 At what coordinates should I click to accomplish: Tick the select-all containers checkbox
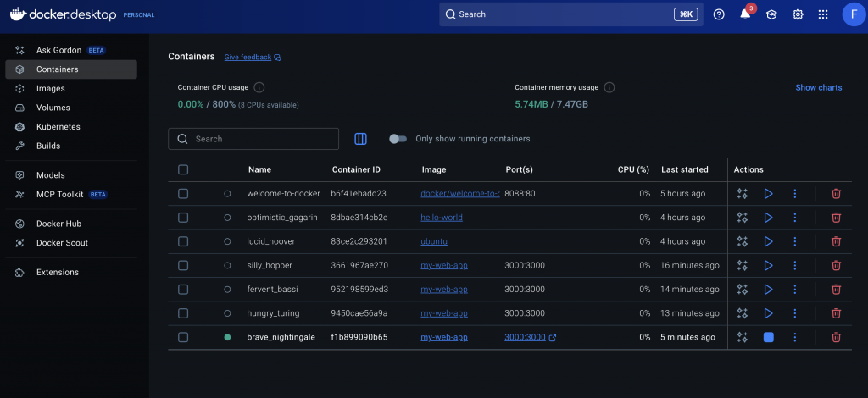[x=183, y=169]
